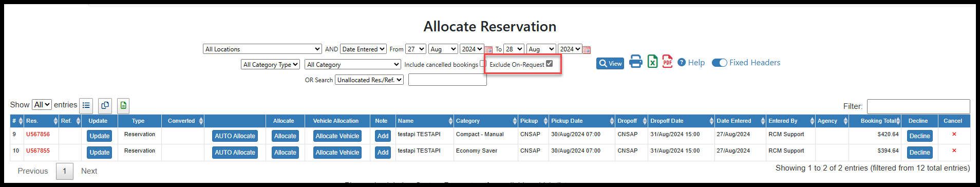Viewport: 980px width, 187px height.
Task: Toggle Fixed Headers switch
Action: [x=719, y=63]
